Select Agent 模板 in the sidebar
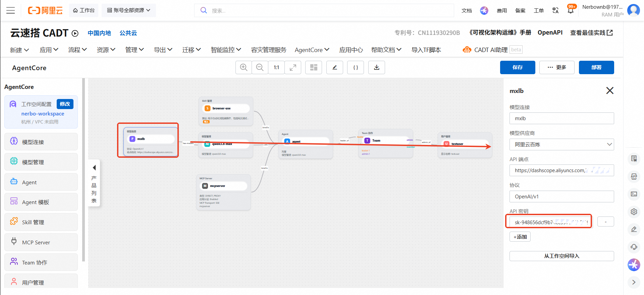 41,202
